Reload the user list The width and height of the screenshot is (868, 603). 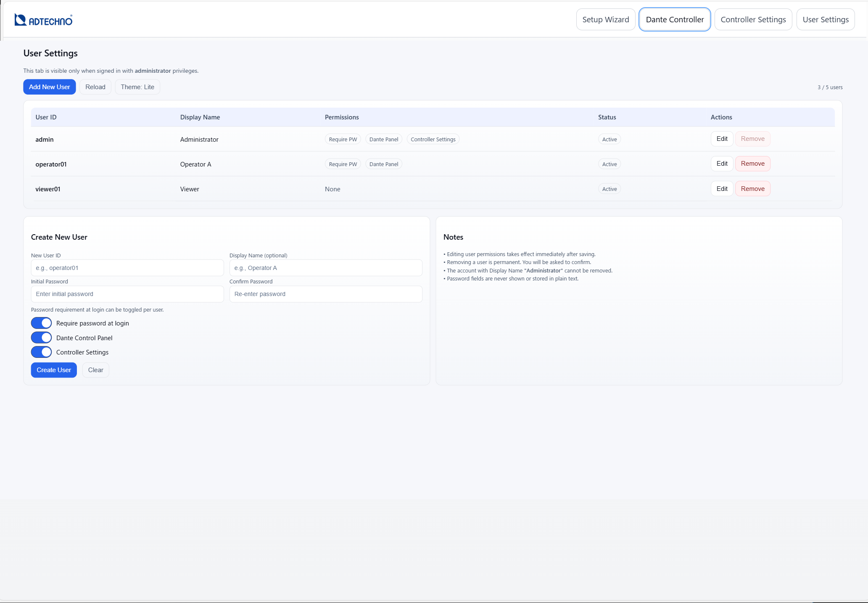point(95,87)
